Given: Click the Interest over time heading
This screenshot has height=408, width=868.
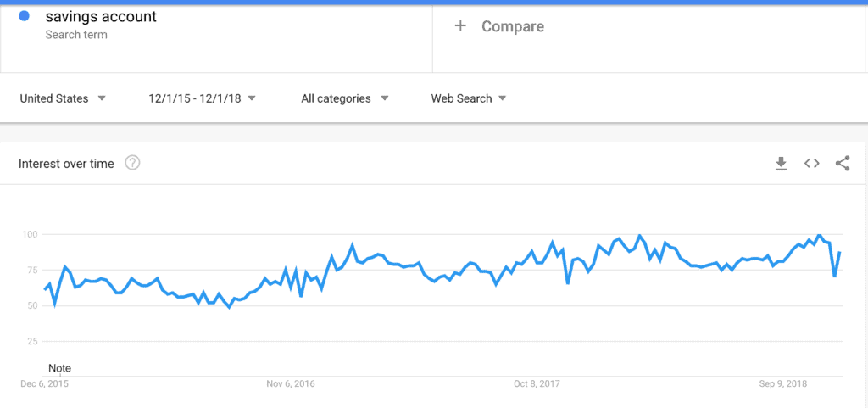Looking at the screenshot, I should pos(66,164).
